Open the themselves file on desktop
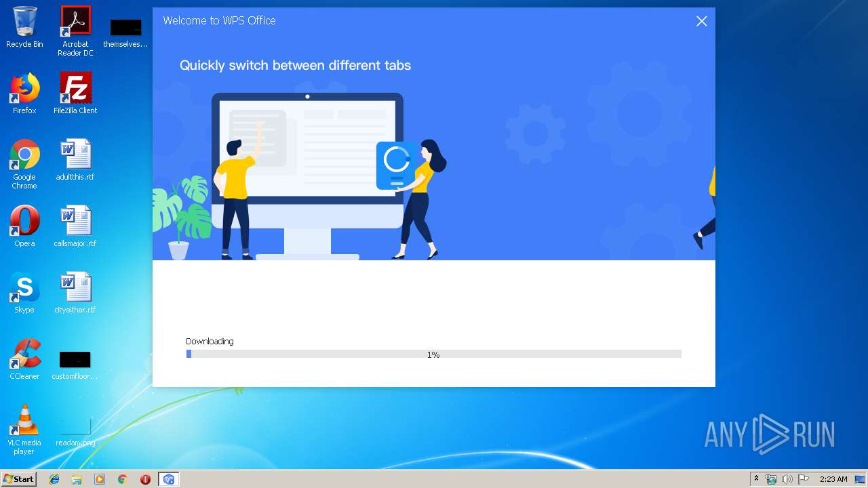This screenshot has width=868, height=488. click(125, 33)
